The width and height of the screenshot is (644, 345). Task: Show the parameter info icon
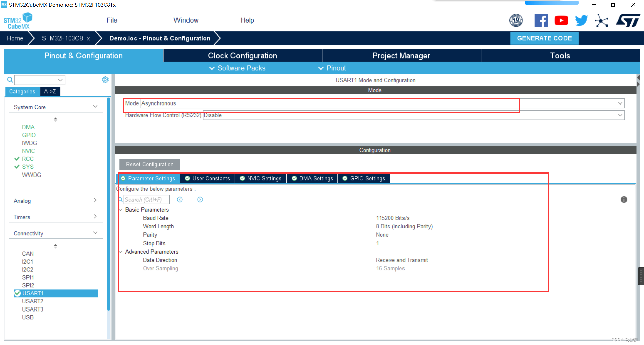pos(624,200)
